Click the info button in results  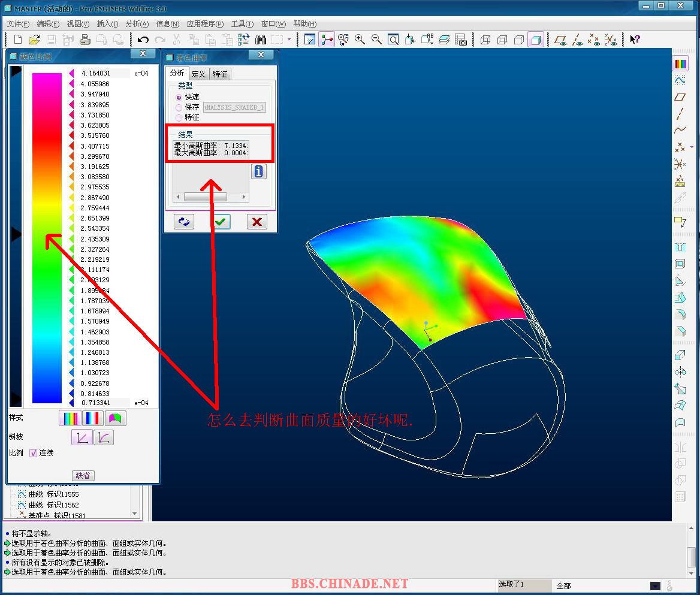click(x=259, y=171)
